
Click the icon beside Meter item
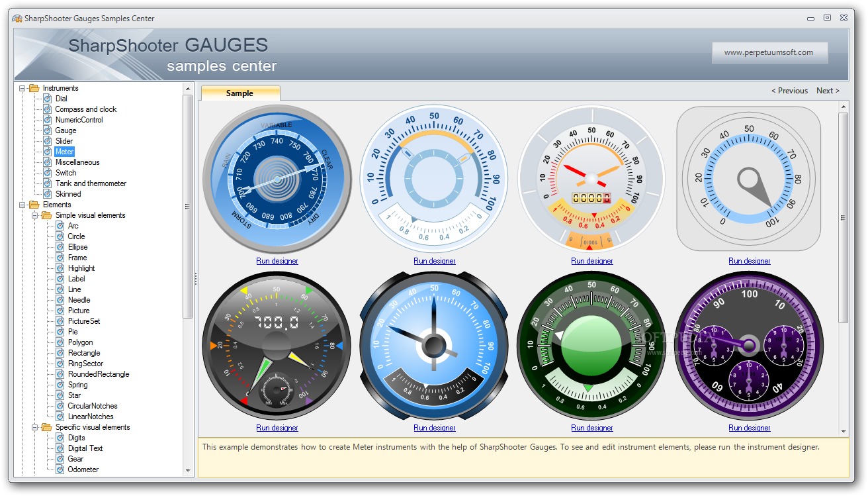48,152
